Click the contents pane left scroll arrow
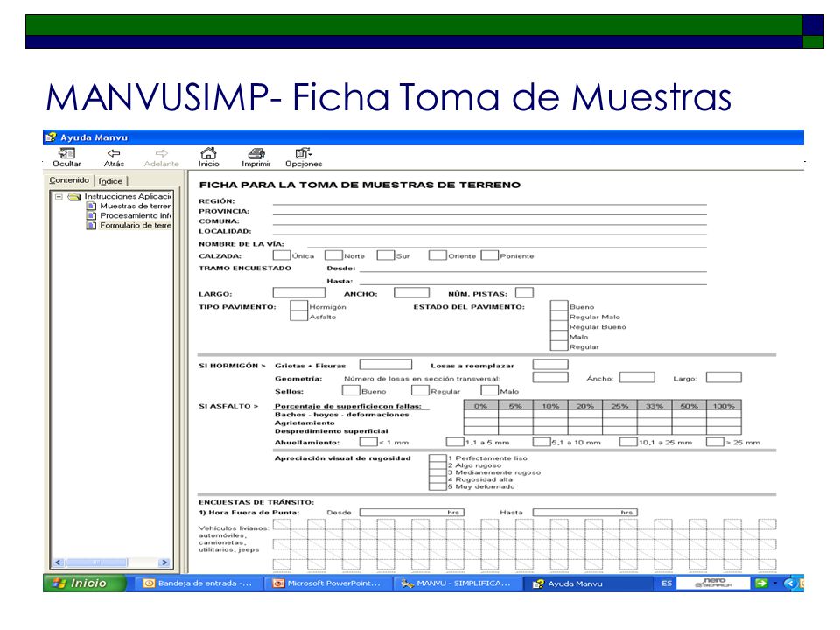Screen dimensions: 840x630 point(59,563)
